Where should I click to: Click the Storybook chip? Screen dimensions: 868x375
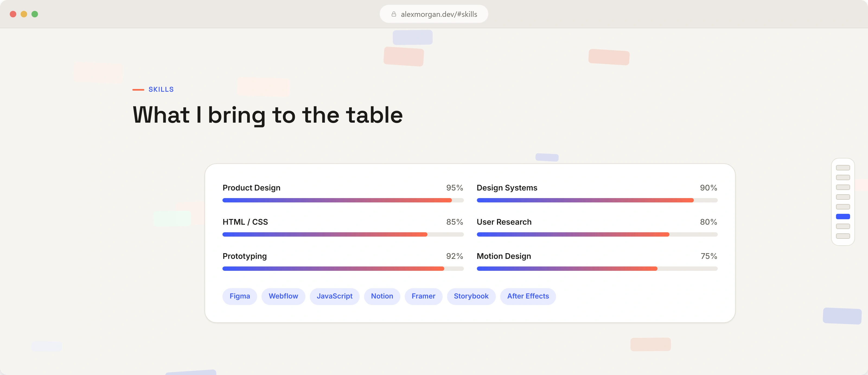pyautogui.click(x=471, y=296)
